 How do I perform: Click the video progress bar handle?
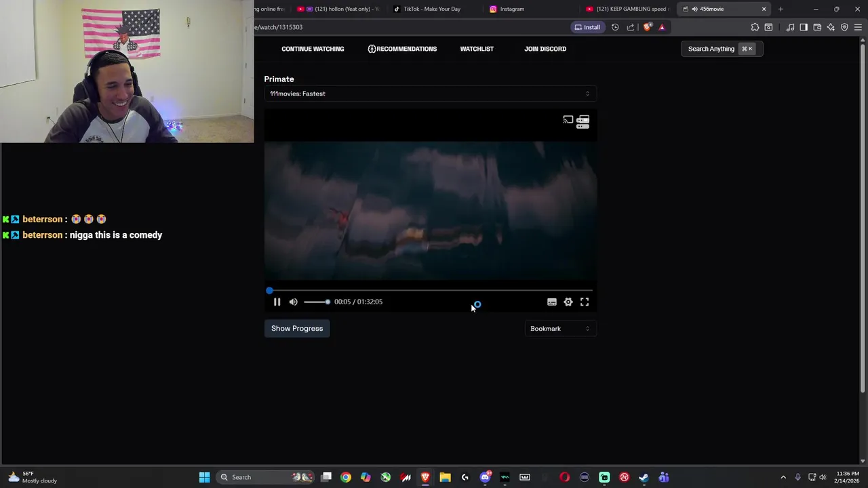[x=269, y=291]
